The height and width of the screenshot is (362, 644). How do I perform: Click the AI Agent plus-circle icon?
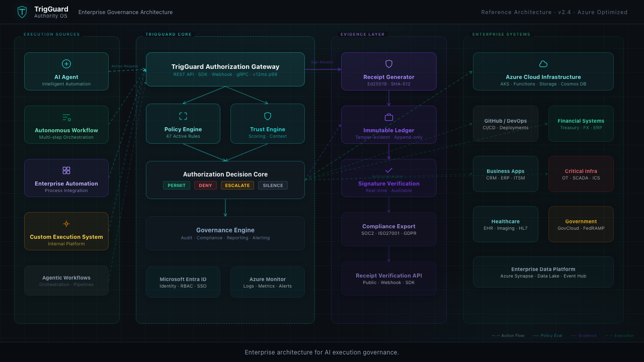point(66,64)
